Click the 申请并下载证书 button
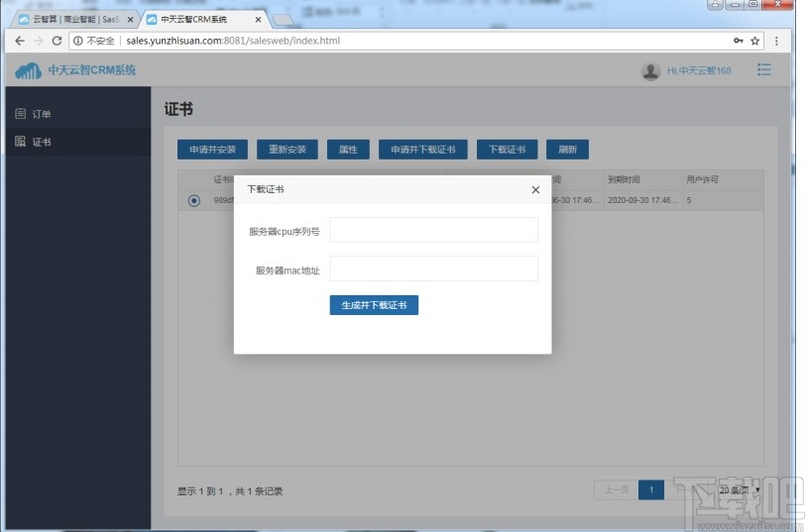807x532 pixels. [423, 150]
